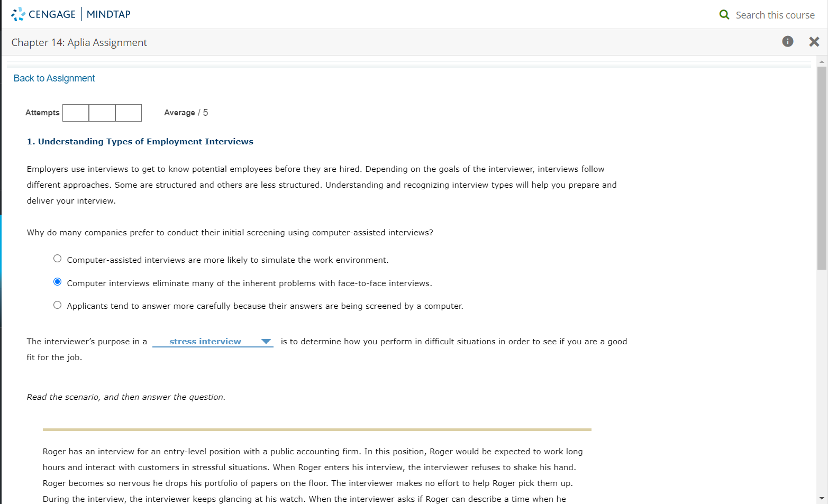Click the X close icon for the assignment
The width and height of the screenshot is (828, 504).
click(x=814, y=41)
